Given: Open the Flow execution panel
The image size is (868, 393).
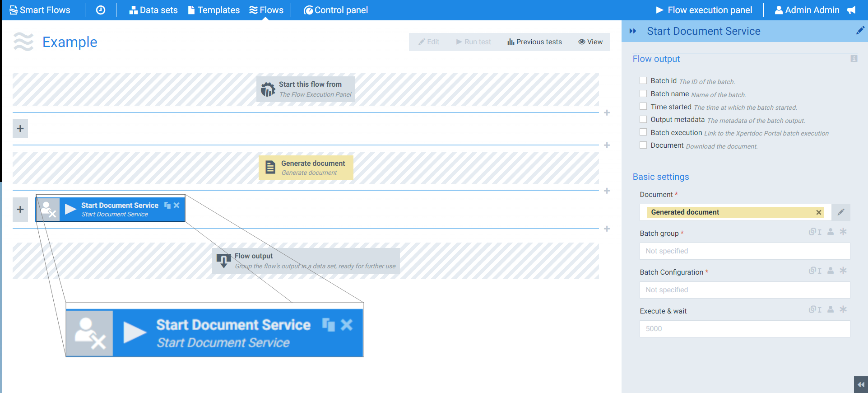Looking at the screenshot, I should (x=704, y=10).
